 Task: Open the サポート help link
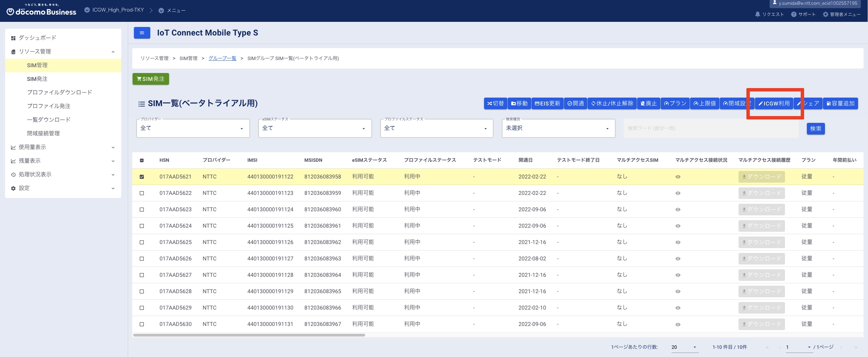pos(803,14)
